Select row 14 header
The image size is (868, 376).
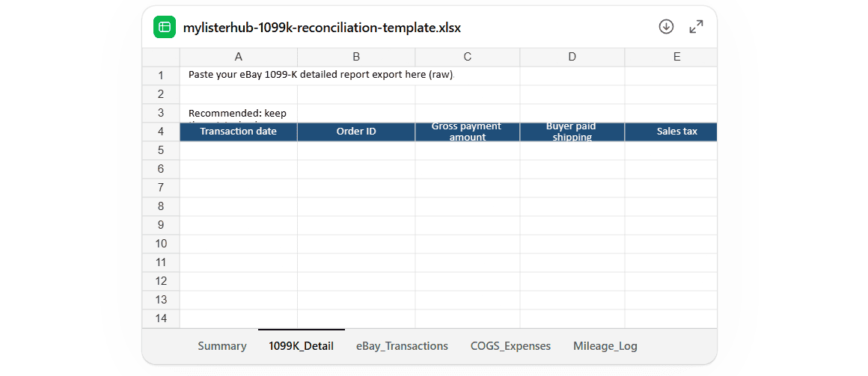tap(161, 318)
